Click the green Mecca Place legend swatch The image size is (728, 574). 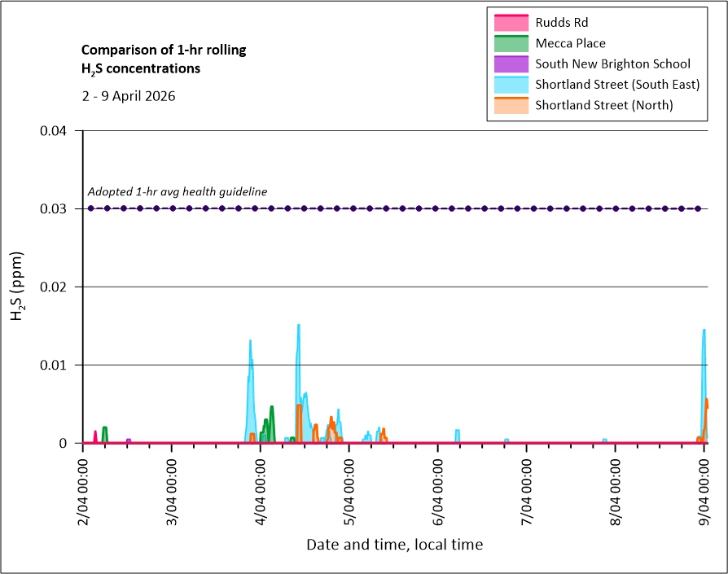point(511,43)
